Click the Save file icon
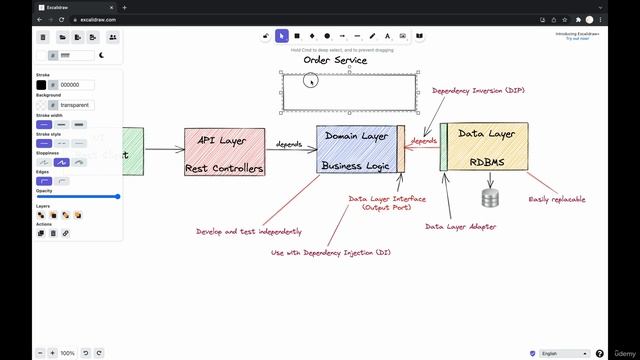 [x=78, y=38]
